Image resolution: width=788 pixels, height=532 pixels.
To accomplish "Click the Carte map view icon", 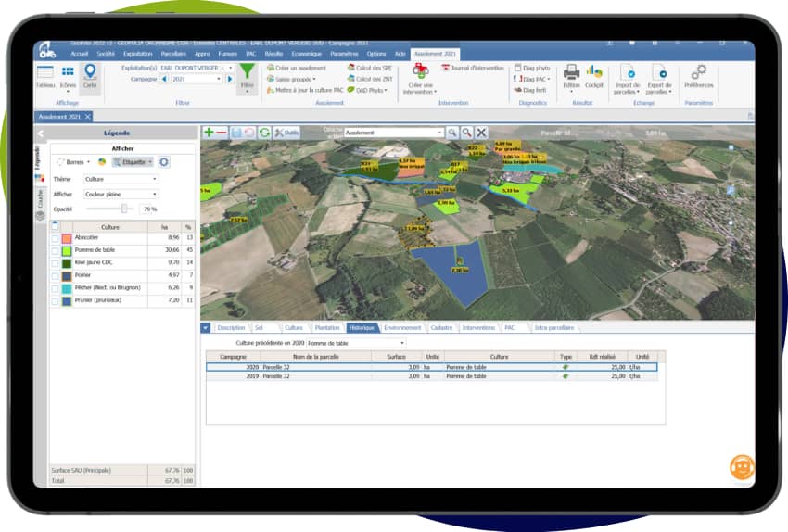I will point(90,75).
